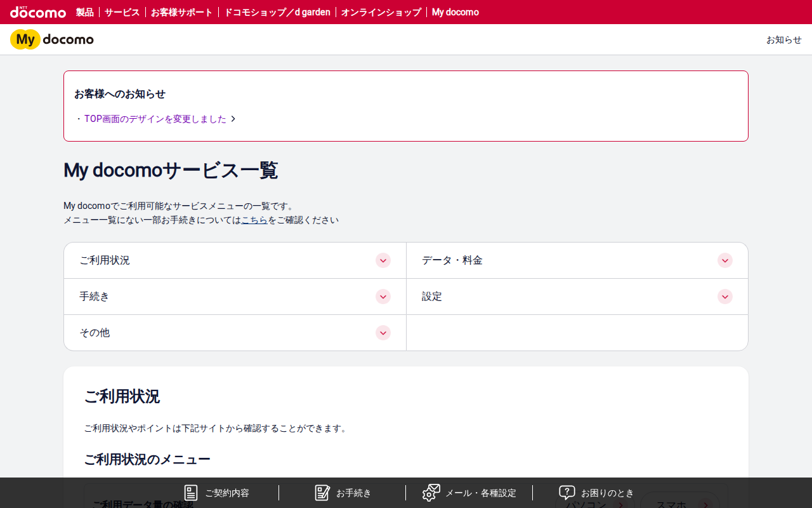
Task: Go to オンラインショップ in the top navigation
Action: (x=381, y=12)
